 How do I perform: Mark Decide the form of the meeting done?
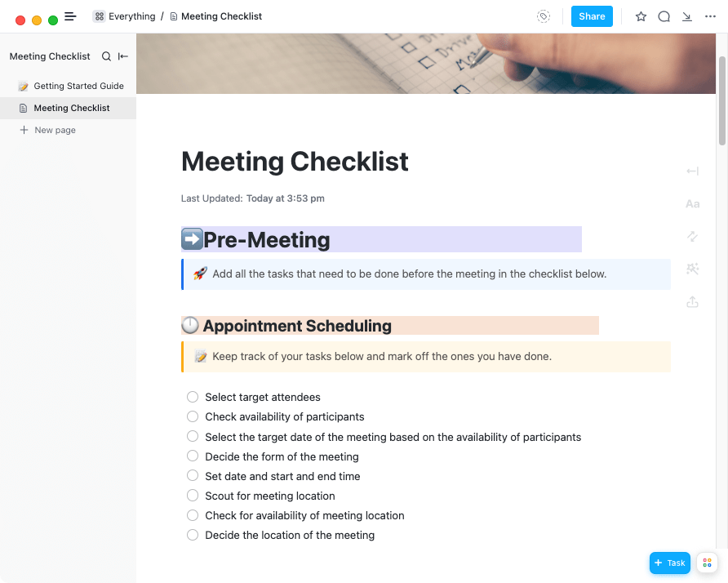[x=193, y=456]
